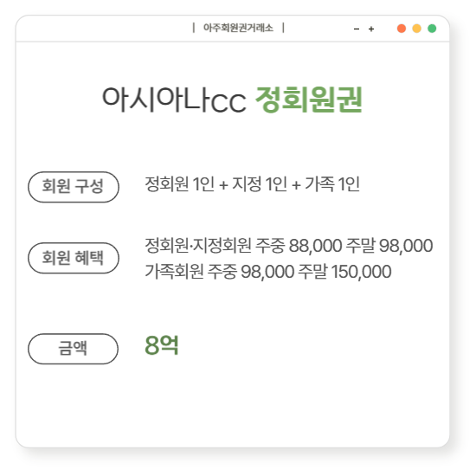Click the 주말 150,000 price text
476x476 pixels.
pos(344,272)
